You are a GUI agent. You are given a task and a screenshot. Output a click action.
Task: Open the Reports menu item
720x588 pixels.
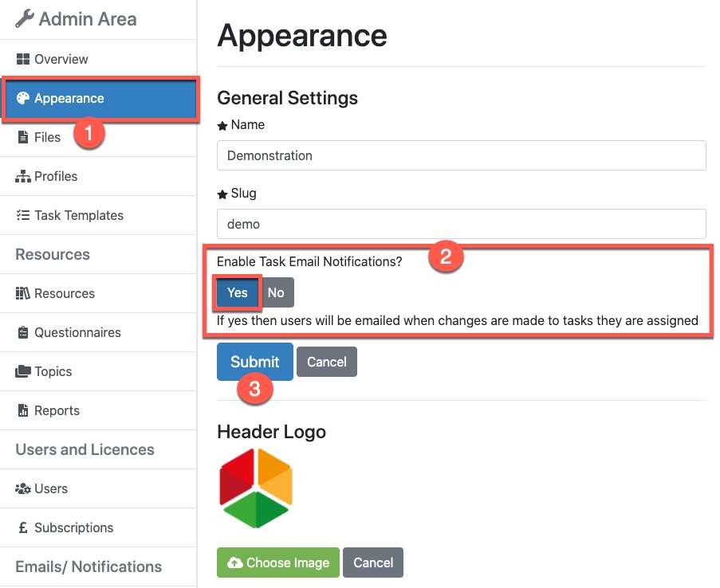57,410
